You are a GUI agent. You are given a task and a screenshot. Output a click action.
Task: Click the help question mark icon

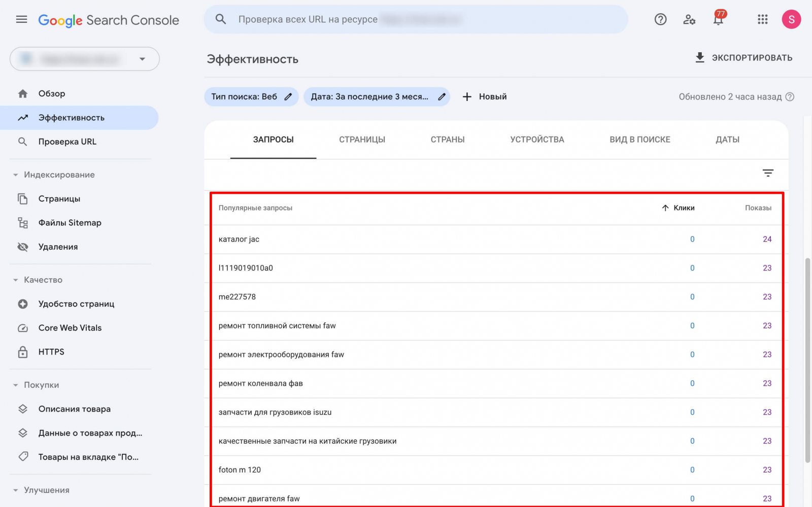tap(660, 20)
